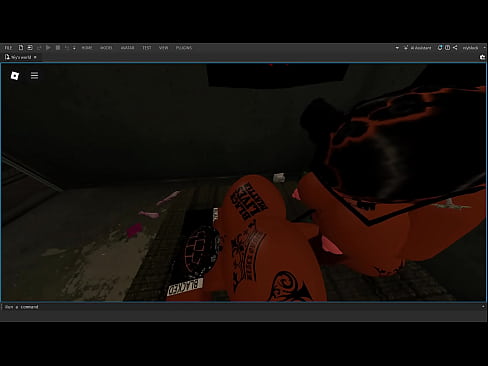Expand the quick access toolbar dropdown arrow
The image size is (488, 366).
pos(74,48)
